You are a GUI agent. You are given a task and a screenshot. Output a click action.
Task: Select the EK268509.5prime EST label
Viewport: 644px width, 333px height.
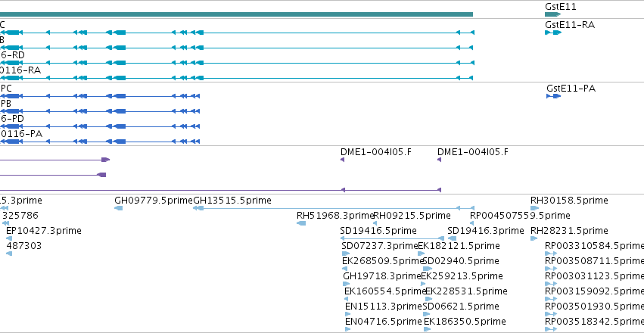[383, 261]
